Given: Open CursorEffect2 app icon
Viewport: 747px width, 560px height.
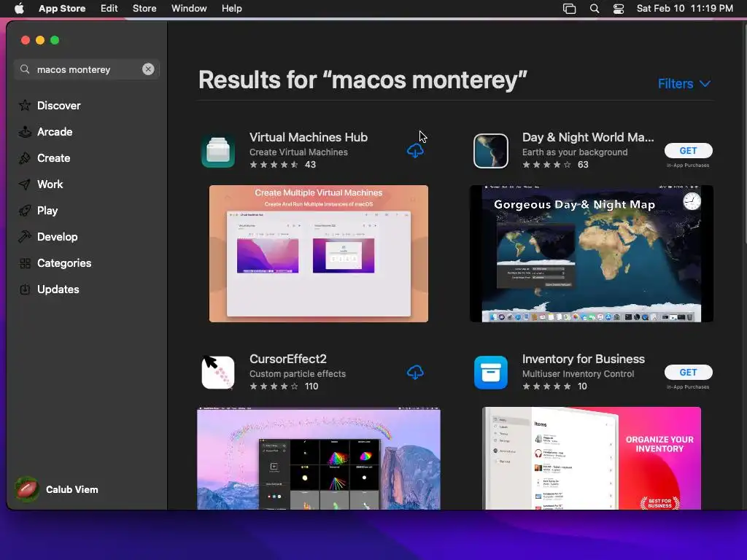Looking at the screenshot, I should point(218,373).
